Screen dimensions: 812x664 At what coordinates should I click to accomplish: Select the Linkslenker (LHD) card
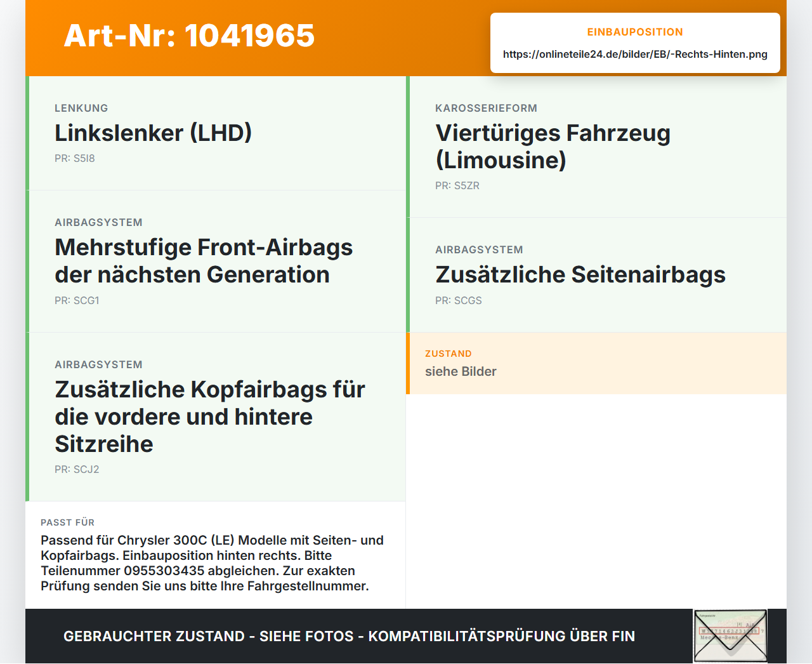216,133
